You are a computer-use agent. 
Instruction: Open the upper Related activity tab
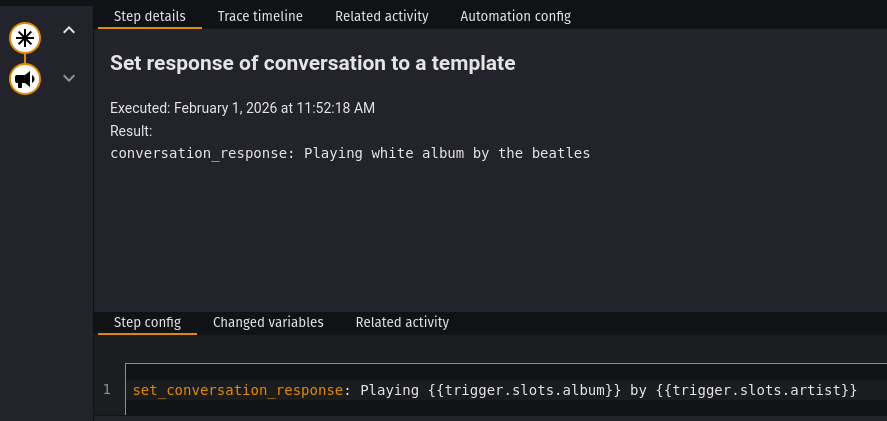(x=381, y=16)
